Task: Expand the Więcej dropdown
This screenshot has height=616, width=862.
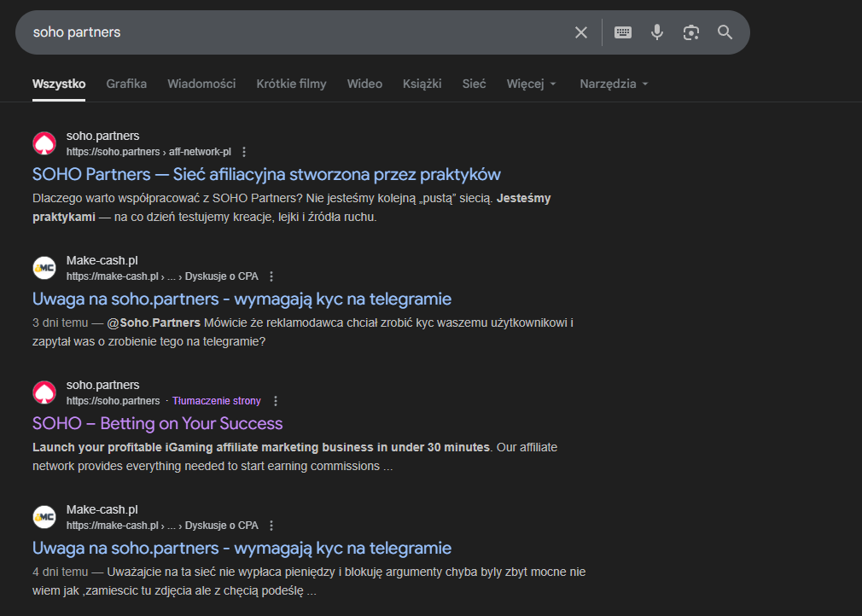Action: pyautogui.click(x=531, y=84)
